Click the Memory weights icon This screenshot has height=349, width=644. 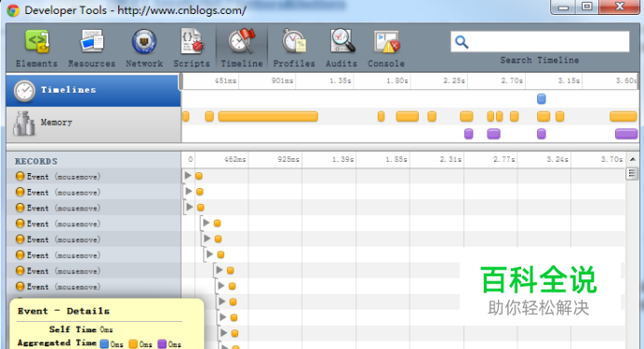pos(23,124)
